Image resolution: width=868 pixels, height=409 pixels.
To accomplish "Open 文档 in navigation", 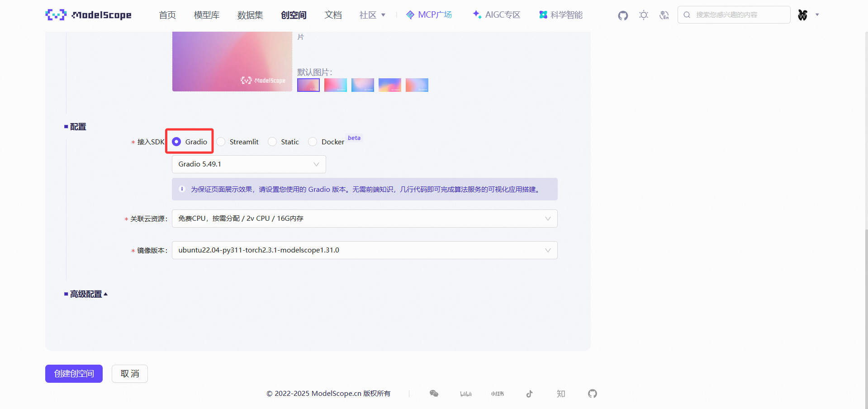I will click(x=333, y=15).
